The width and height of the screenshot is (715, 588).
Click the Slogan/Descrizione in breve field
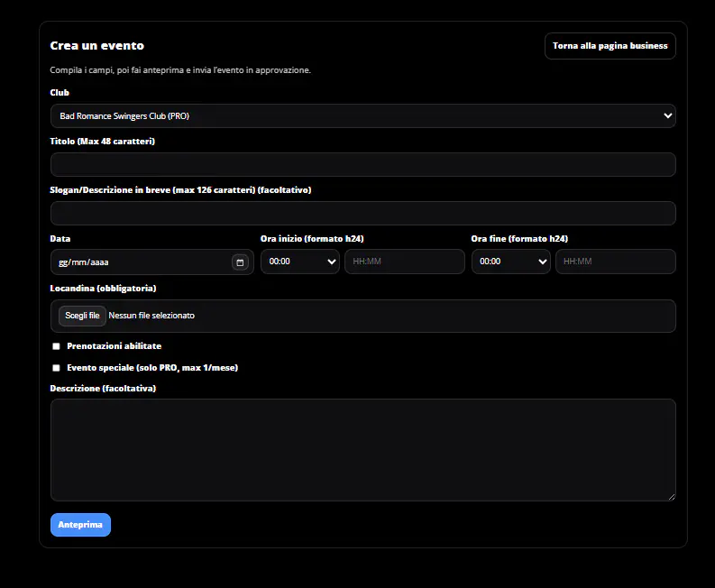coord(362,213)
